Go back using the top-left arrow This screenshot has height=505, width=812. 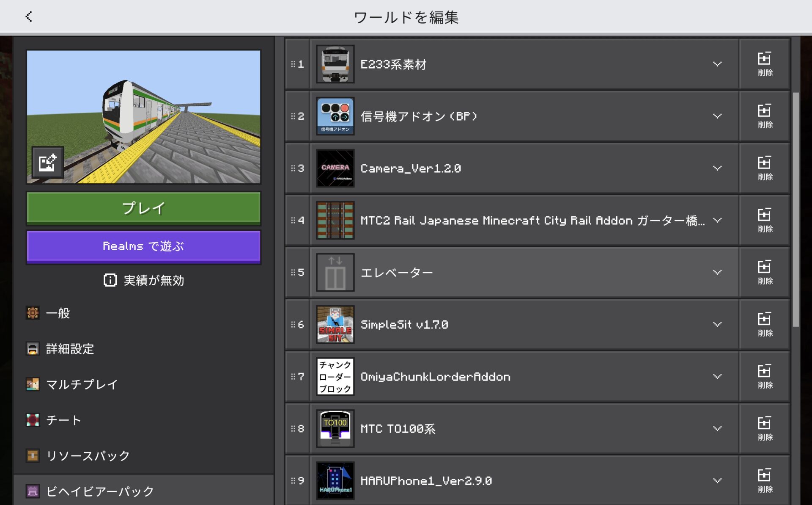coord(29,17)
